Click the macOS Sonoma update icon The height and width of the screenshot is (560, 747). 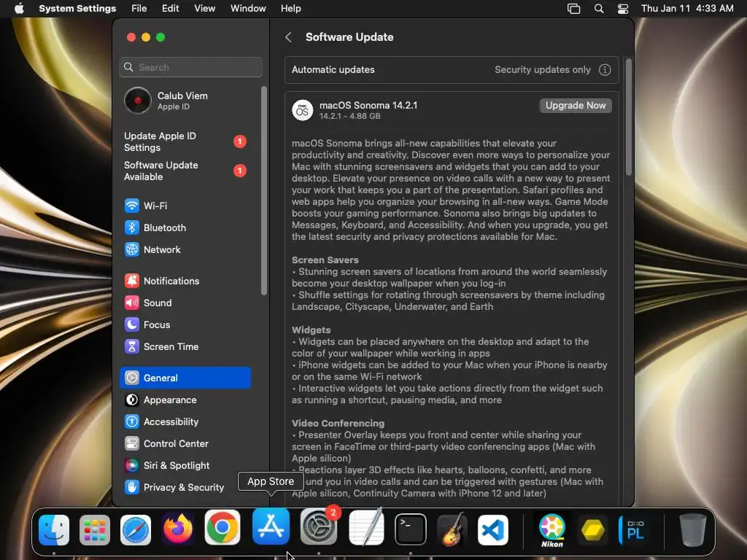click(x=303, y=111)
